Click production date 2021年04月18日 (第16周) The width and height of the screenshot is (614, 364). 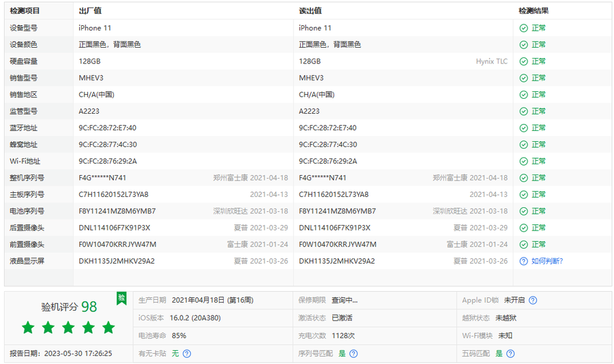pos(213,300)
